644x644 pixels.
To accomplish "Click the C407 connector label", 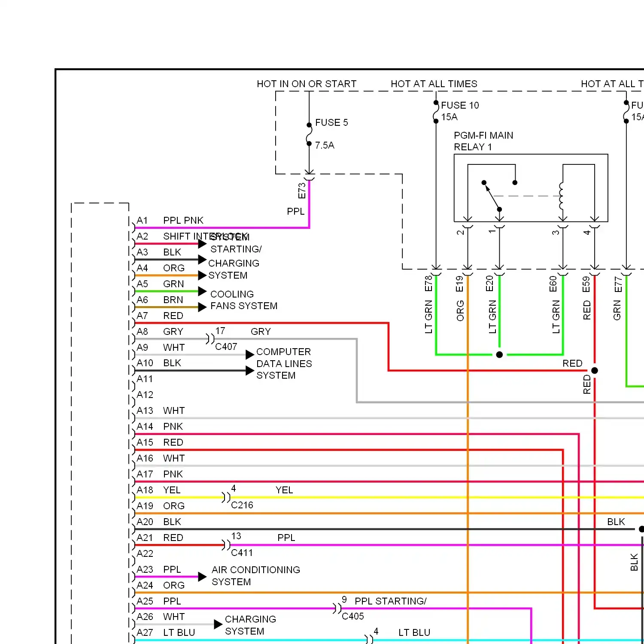I will click(226, 346).
